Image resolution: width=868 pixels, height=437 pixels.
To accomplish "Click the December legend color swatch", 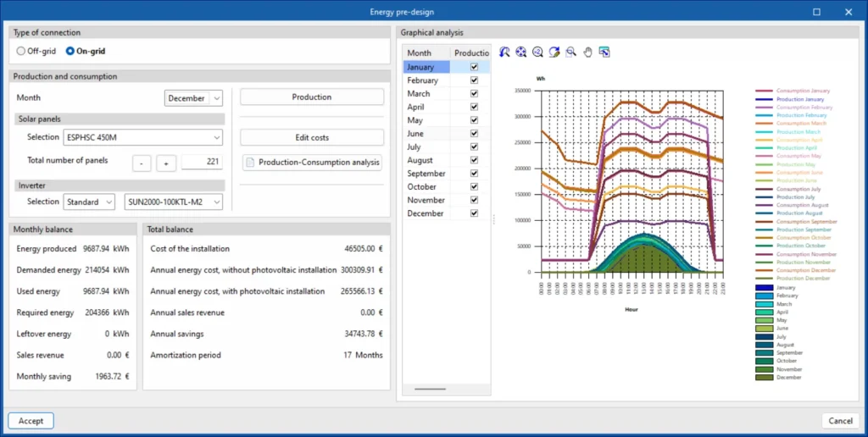I will (x=764, y=377).
